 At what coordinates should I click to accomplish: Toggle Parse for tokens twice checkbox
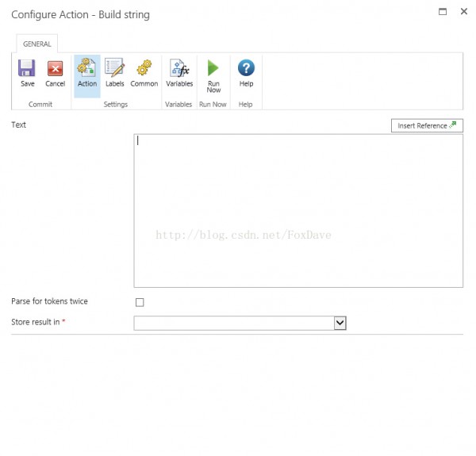click(x=140, y=302)
